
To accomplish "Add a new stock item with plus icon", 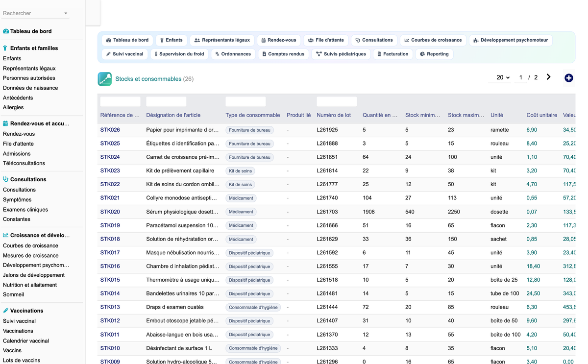I will click(569, 78).
